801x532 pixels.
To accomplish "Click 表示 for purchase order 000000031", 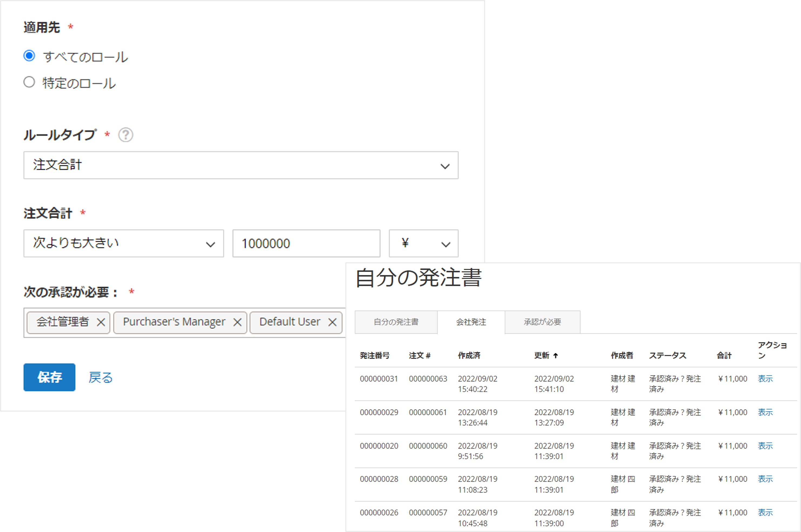I will click(x=765, y=379).
